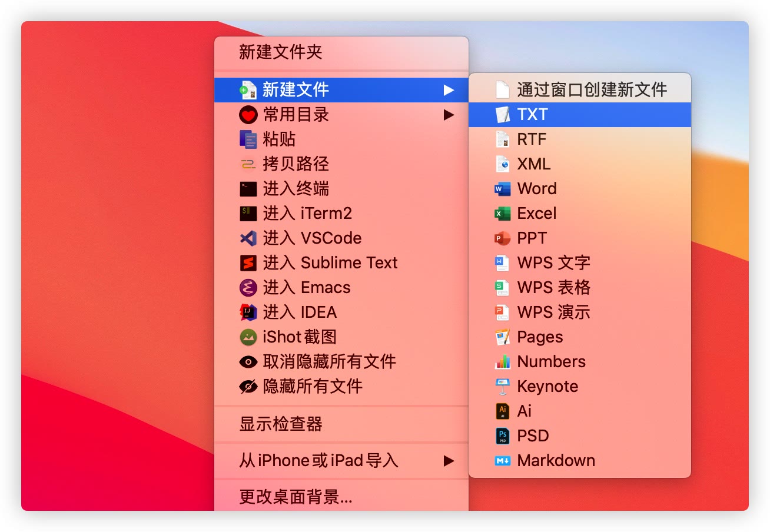
Task: Click the Photoshop PSD icon
Action: 502,436
